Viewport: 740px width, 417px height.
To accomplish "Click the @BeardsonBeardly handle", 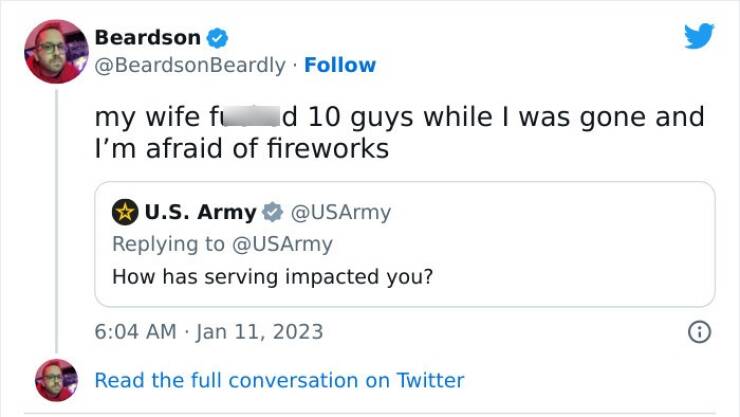I will pyautogui.click(x=189, y=65).
